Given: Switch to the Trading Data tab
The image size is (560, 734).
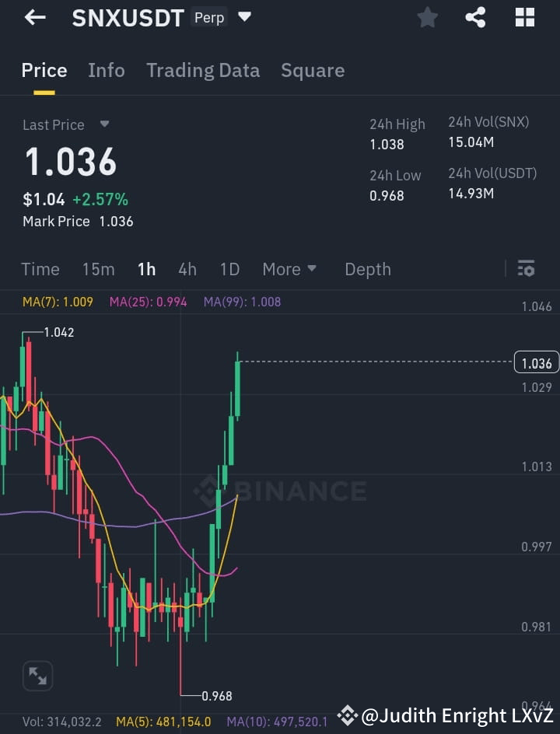Looking at the screenshot, I should [x=203, y=70].
